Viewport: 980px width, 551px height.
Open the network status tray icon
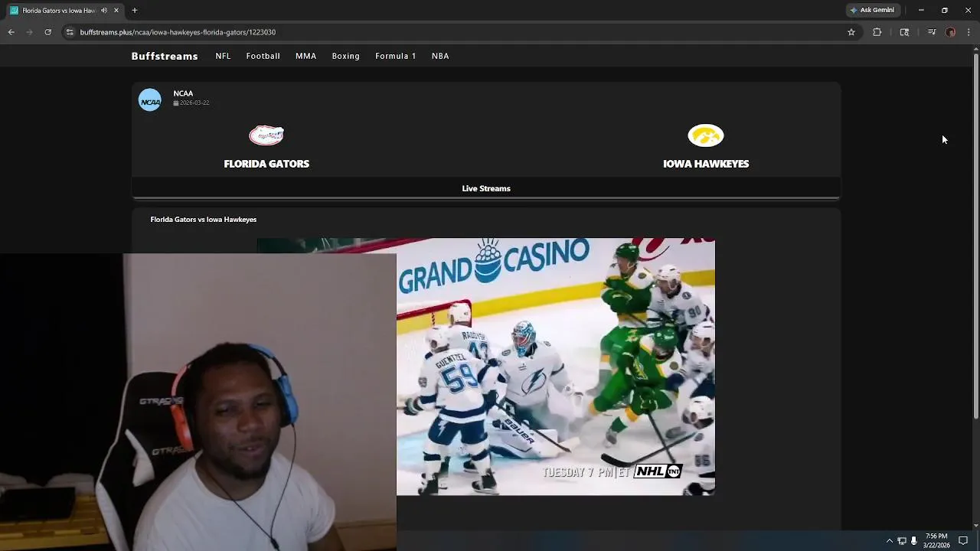[x=902, y=540]
